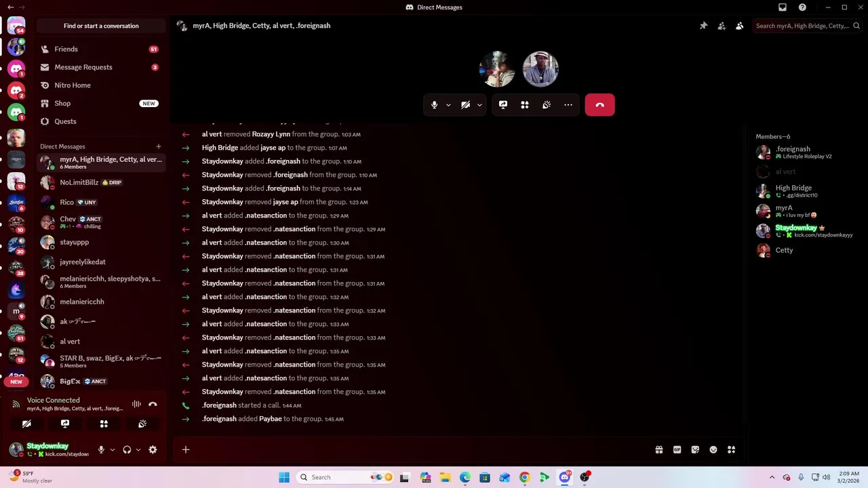Open soundboard from voice panel

[x=142, y=424]
